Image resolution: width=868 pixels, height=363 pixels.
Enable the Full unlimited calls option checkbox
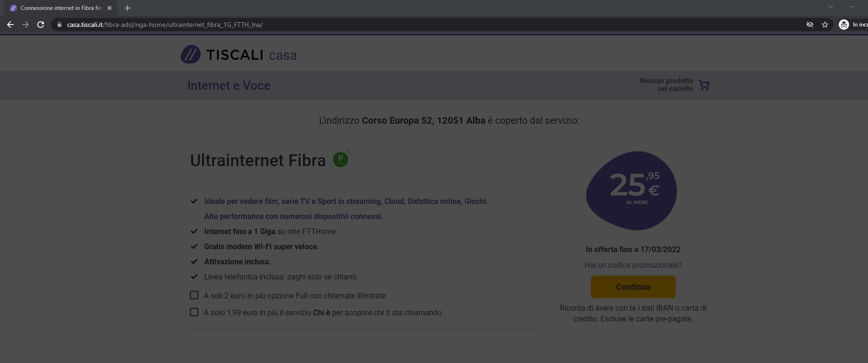[x=194, y=295]
